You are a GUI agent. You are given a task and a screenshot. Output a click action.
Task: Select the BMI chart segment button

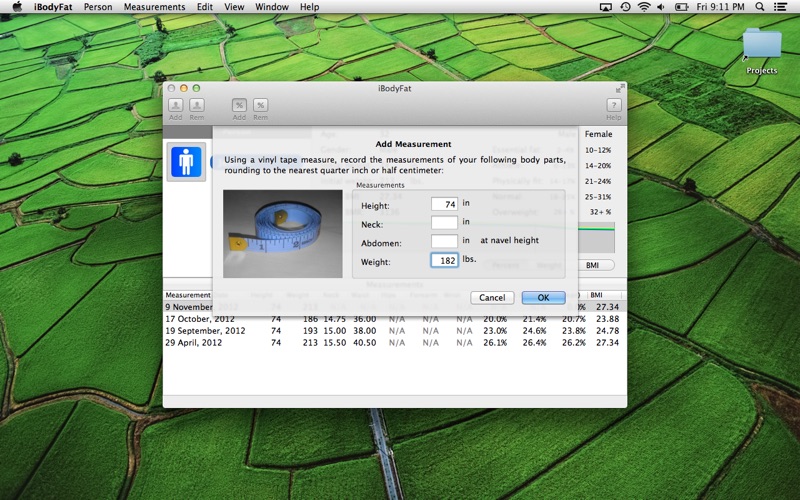click(x=592, y=265)
